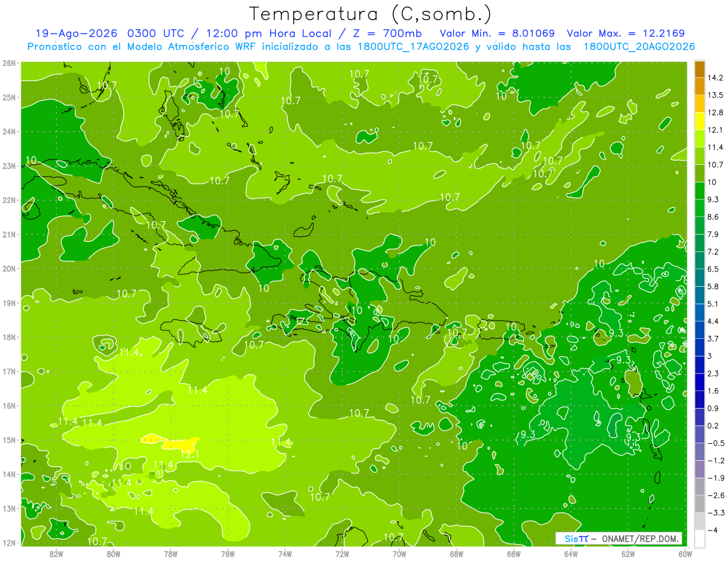Click the title 'Temperatura (C,somb.)'
This screenshot has height=562, width=728.
coord(371,13)
